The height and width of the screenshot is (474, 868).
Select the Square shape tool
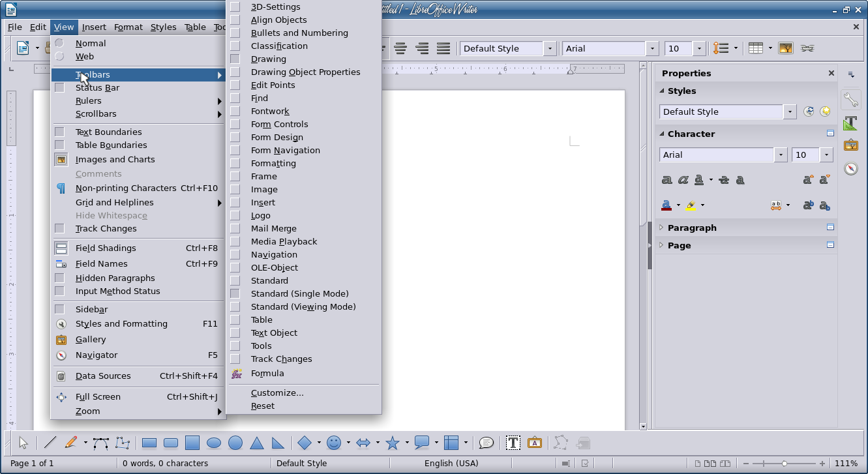(192, 443)
